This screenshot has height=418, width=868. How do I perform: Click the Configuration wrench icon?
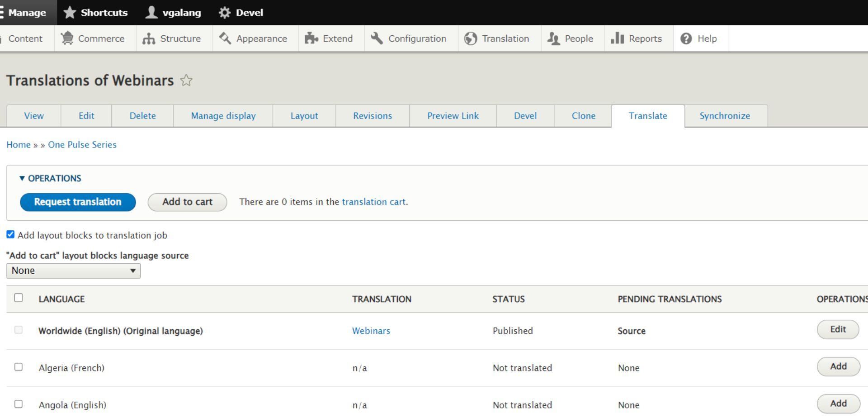377,38
